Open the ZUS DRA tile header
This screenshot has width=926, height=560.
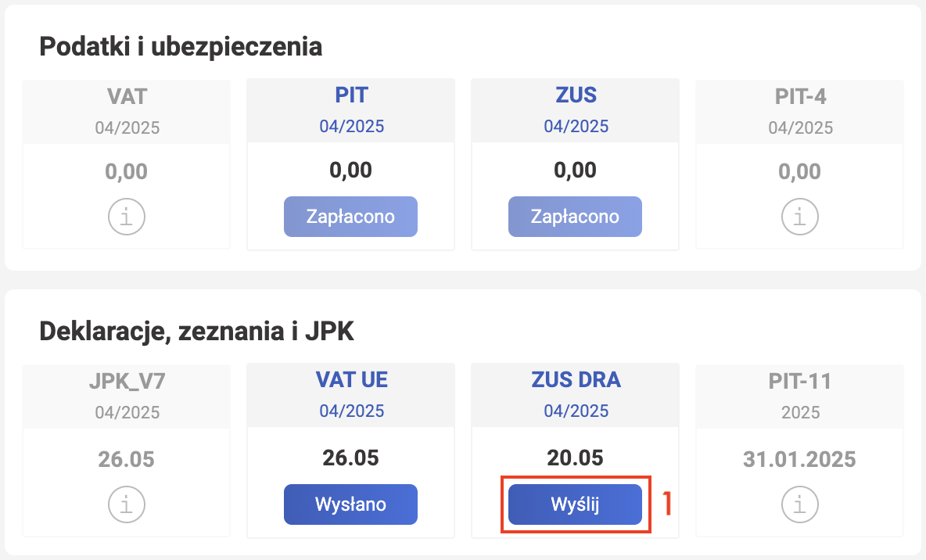tap(575, 395)
